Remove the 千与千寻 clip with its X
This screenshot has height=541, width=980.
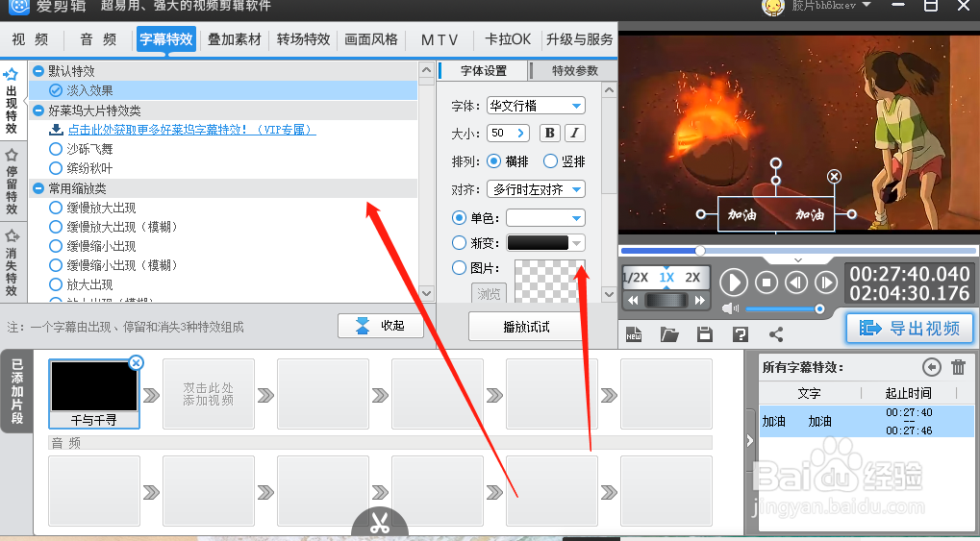tap(136, 362)
